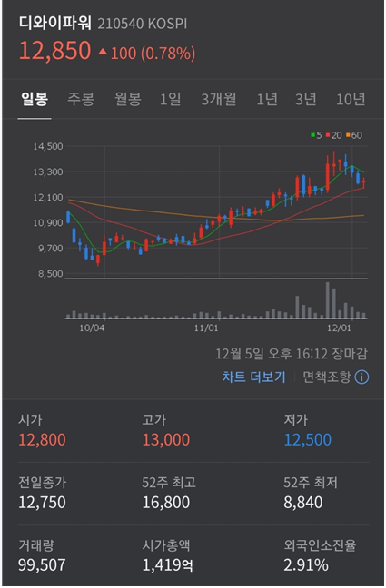Click the 고가 value 13,000

166,439
